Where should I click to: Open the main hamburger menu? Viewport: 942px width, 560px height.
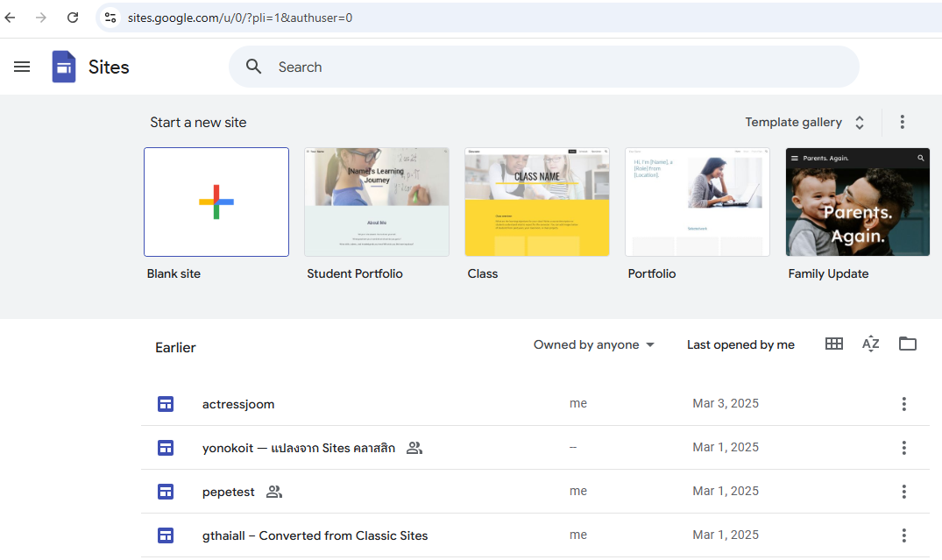[22, 67]
